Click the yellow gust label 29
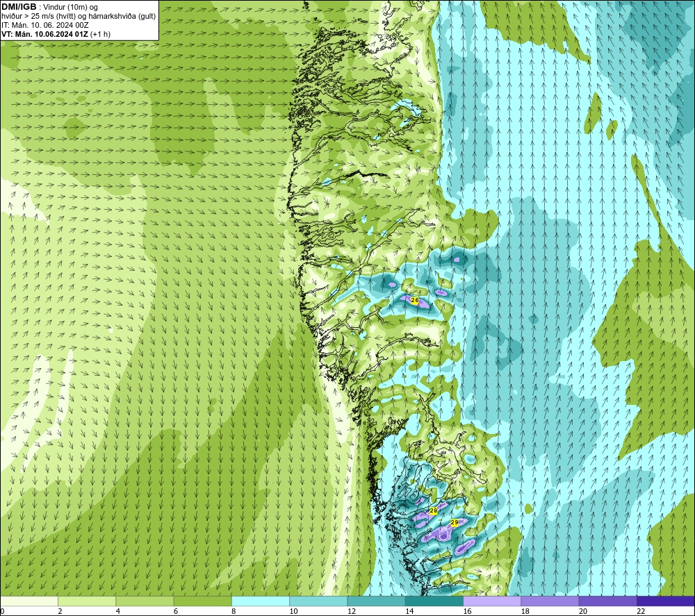The height and width of the screenshot is (616, 695). pyautogui.click(x=455, y=522)
